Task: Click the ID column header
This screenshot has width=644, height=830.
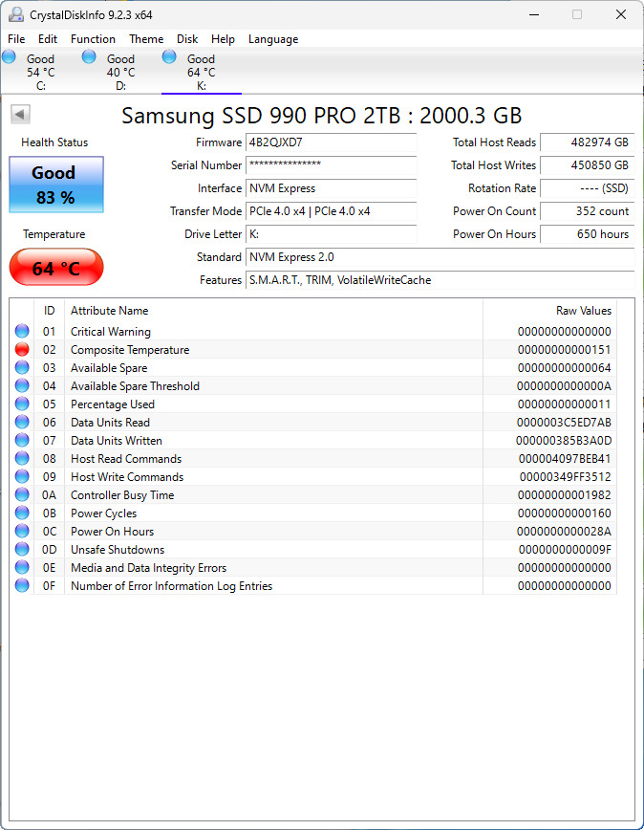Action: tap(49, 311)
